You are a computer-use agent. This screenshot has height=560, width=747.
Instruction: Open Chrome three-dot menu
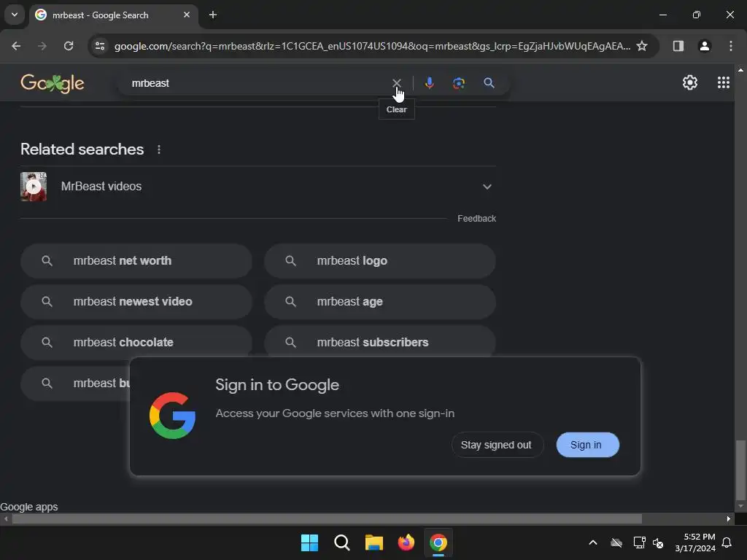pyautogui.click(x=730, y=46)
